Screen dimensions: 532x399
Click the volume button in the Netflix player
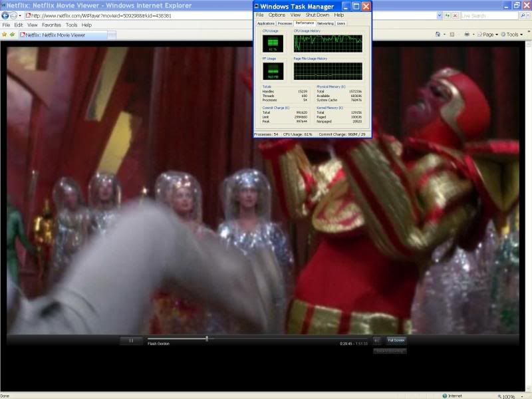tap(377, 340)
